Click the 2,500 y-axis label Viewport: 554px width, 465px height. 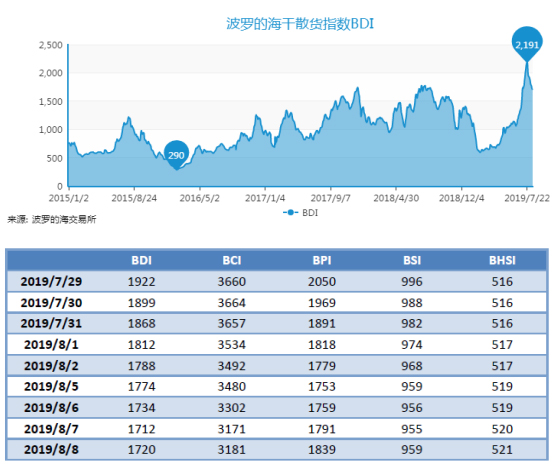pos(51,45)
